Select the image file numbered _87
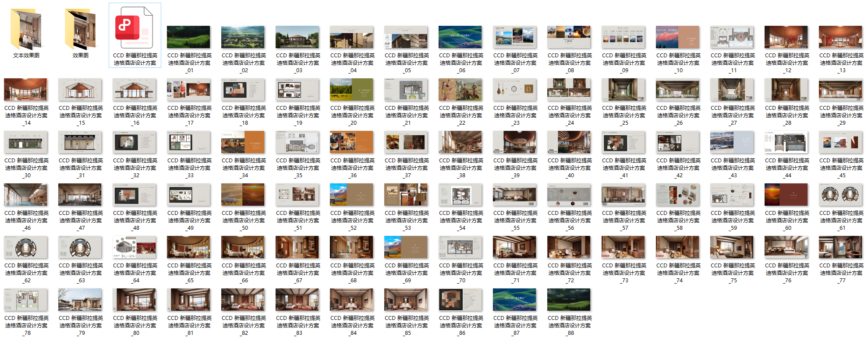The height and width of the screenshot is (344, 868). 514,299
